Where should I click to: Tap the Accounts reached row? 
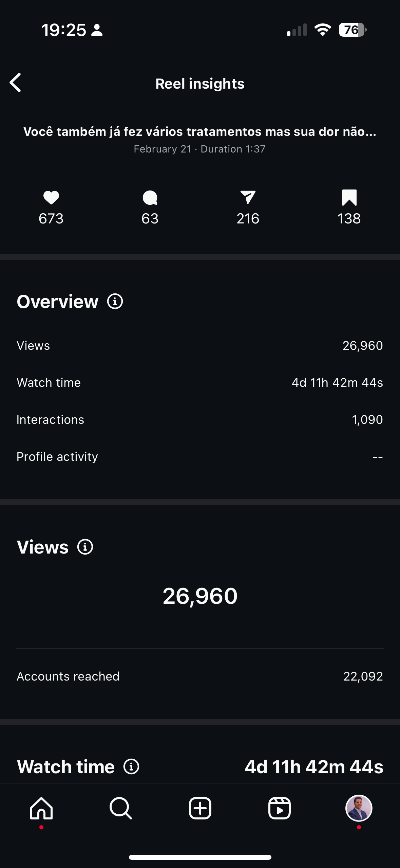(x=200, y=676)
